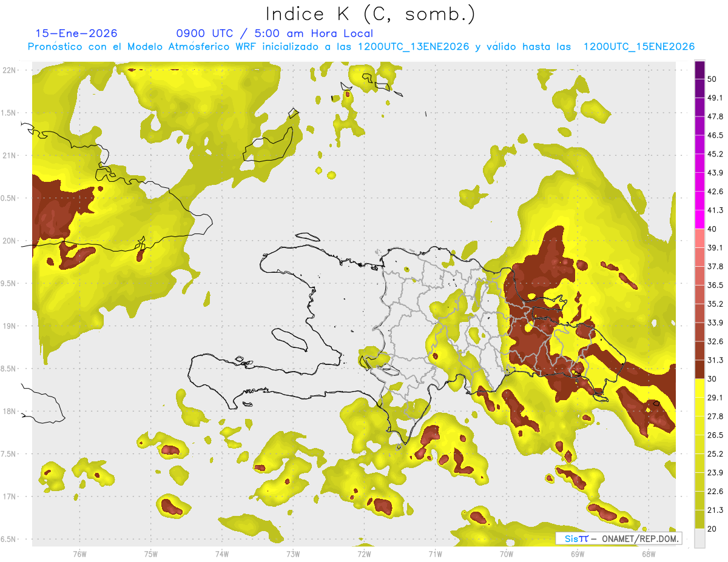The height and width of the screenshot is (562, 728).
Task: Click the "69W" longitude label
Action: point(578,554)
